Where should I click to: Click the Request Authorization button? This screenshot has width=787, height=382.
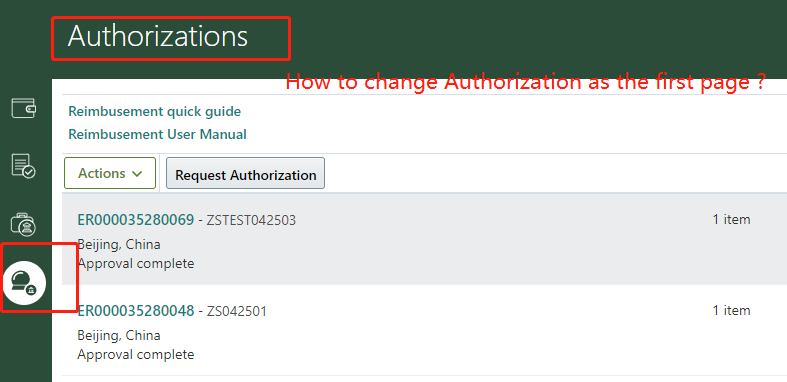245,174
